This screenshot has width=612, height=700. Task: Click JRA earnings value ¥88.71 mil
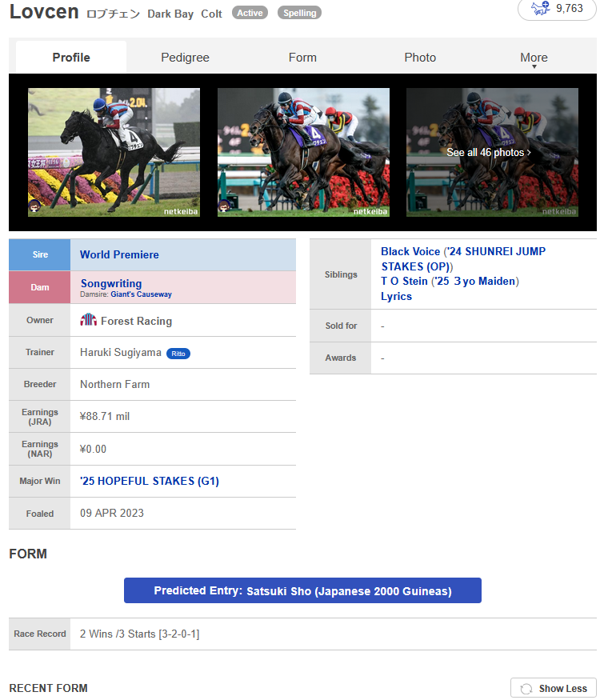coord(105,416)
